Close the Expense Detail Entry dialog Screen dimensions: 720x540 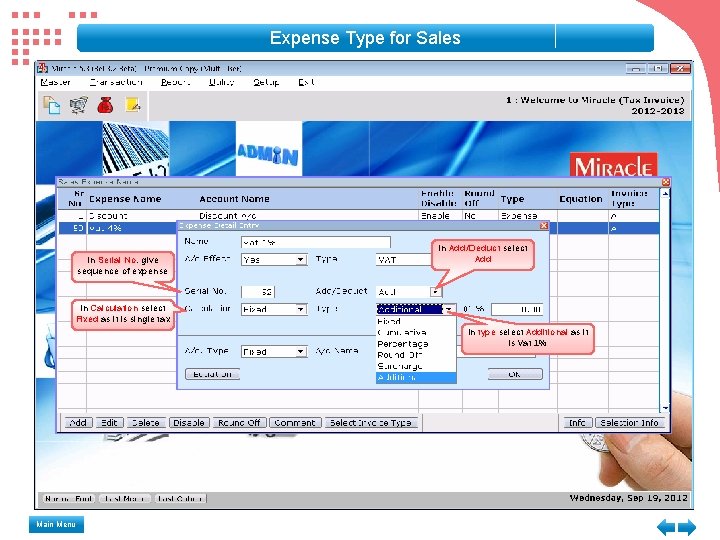coord(544,225)
